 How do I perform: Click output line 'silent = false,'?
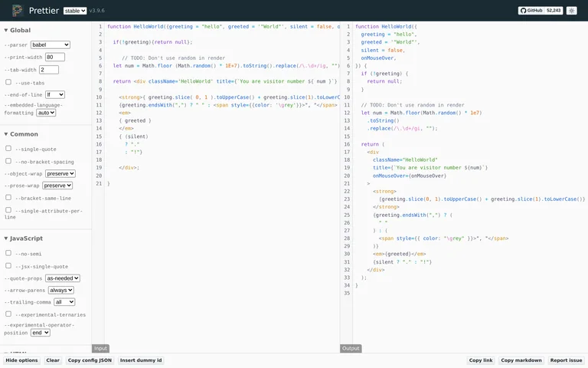coord(383,51)
